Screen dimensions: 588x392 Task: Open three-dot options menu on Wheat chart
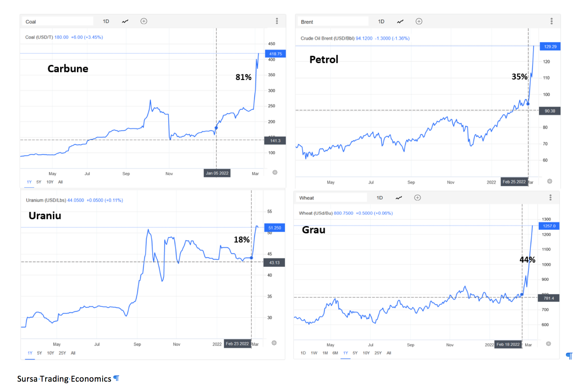(550, 197)
